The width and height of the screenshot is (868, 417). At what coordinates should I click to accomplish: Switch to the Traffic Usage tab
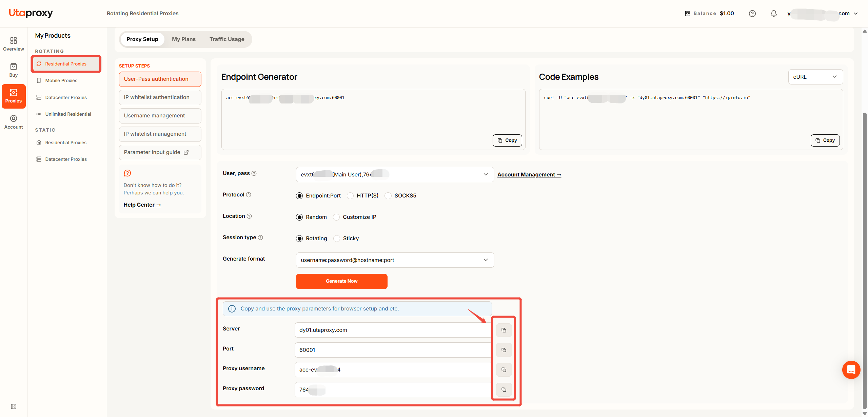[227, 39]
